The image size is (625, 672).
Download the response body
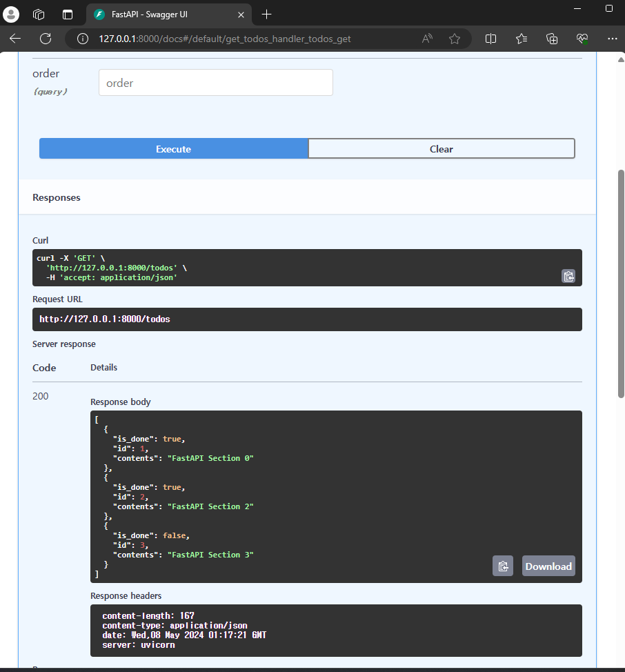click(x=548, y=566)
